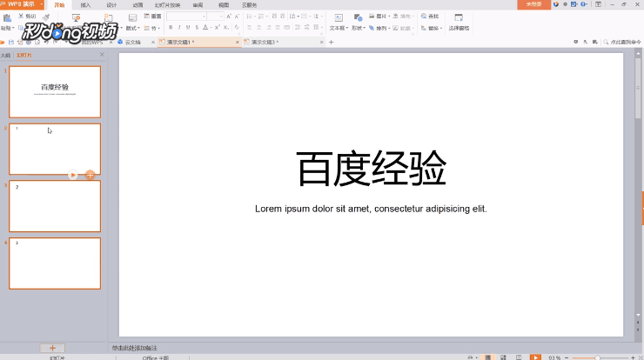Click the 点此查找命令 search field
The width and height of the screenshot is (644, 360).
point(622,43)
